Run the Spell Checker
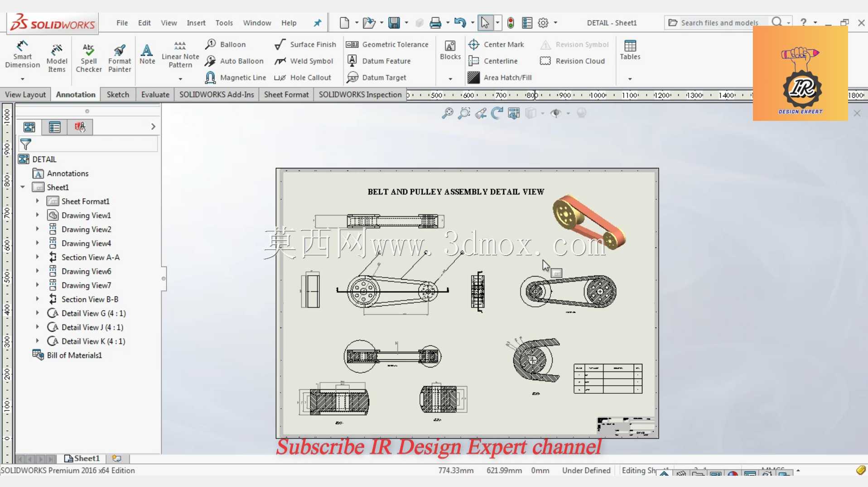Screen dimensions: 868x487 (x=89, y=58)
